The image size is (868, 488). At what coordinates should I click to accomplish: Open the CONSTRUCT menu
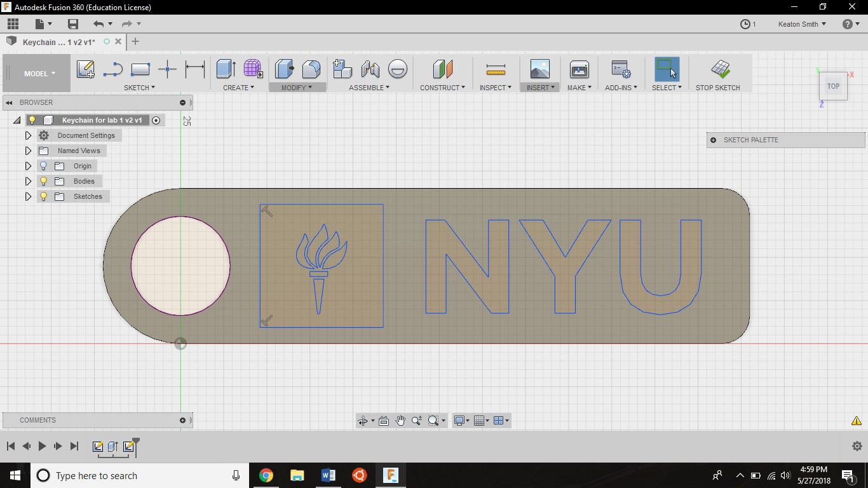click(x=442, y=88)
